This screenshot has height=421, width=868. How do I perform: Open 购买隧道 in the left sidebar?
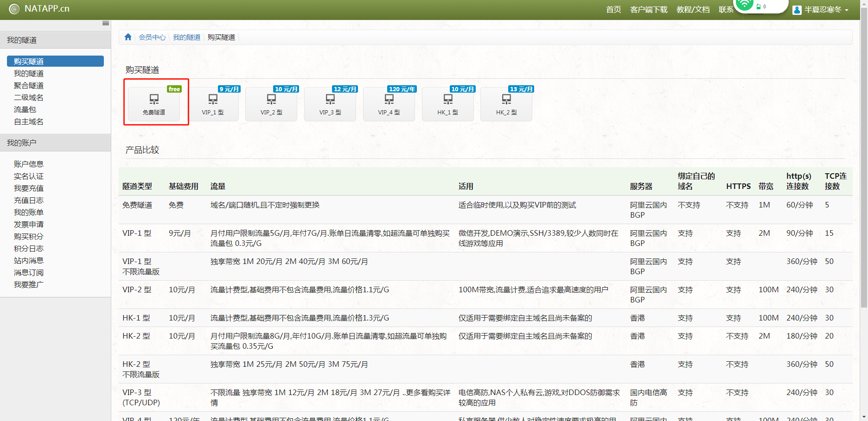(55, 61)
